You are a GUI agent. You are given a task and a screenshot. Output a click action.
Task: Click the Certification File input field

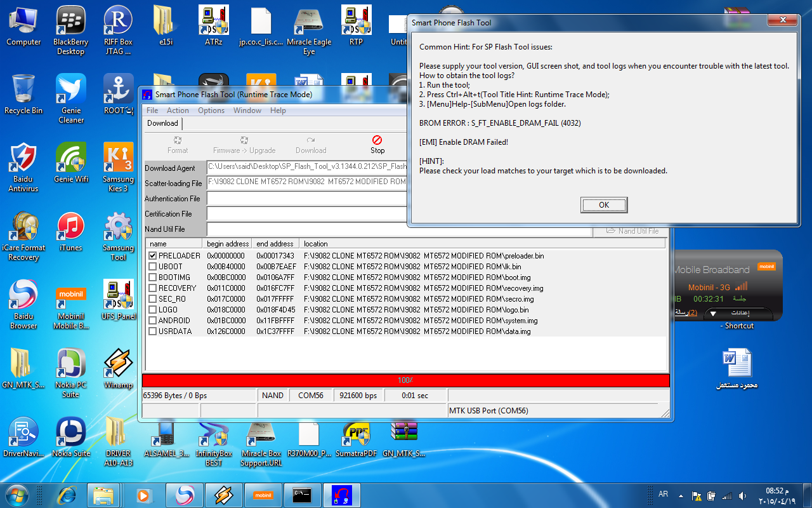click(306, 214)
